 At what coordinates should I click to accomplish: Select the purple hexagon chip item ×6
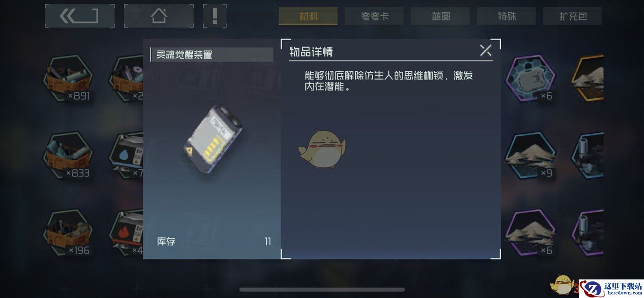click(530, 78)
